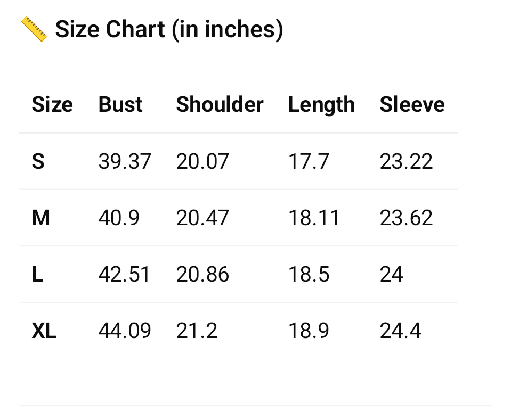This screenshot has height=420, width=511.
Task: Select the L size row label
Action: (37, 275)
